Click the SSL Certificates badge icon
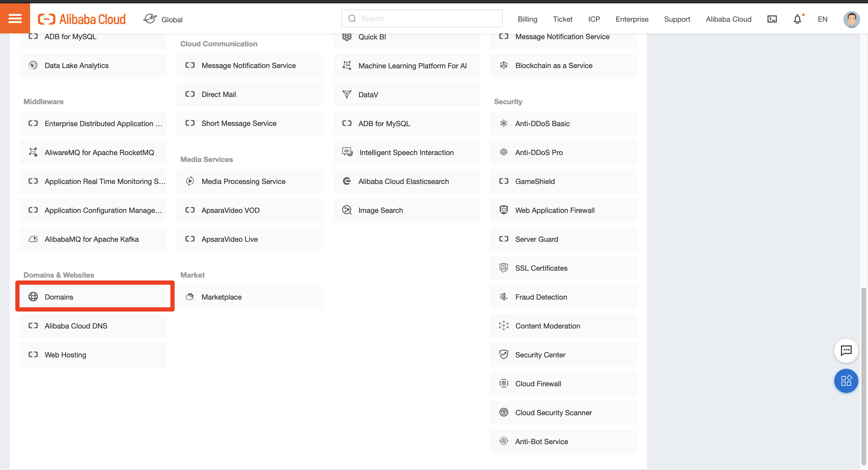This screenshot has width=868, height=470. (x=503, y=268)
